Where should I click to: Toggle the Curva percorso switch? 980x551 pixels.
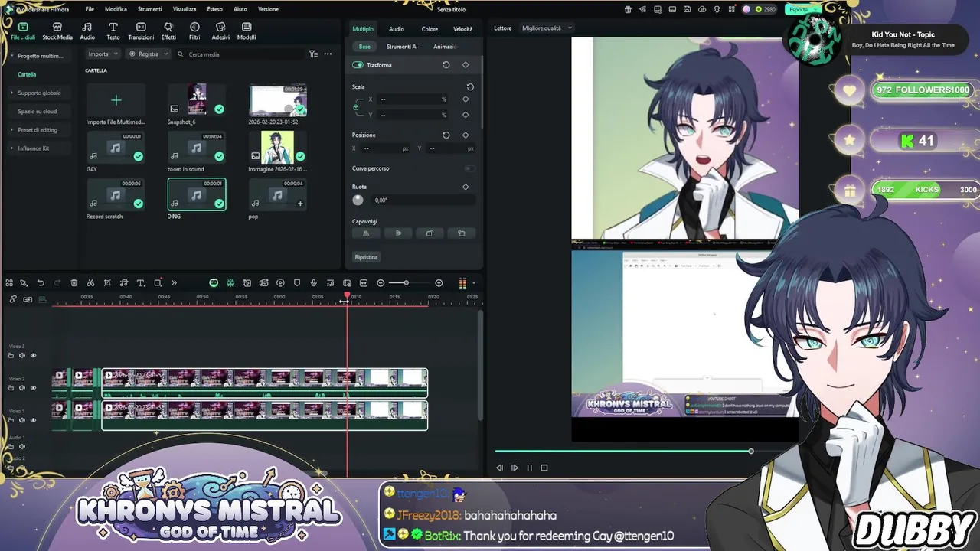click(x=469, y=168)
